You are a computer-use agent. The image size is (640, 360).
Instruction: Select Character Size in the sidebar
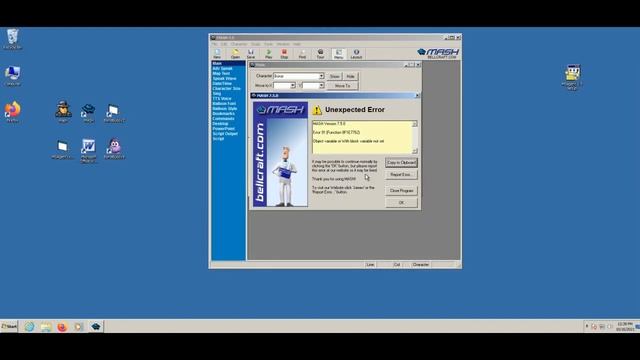[228, 89]
